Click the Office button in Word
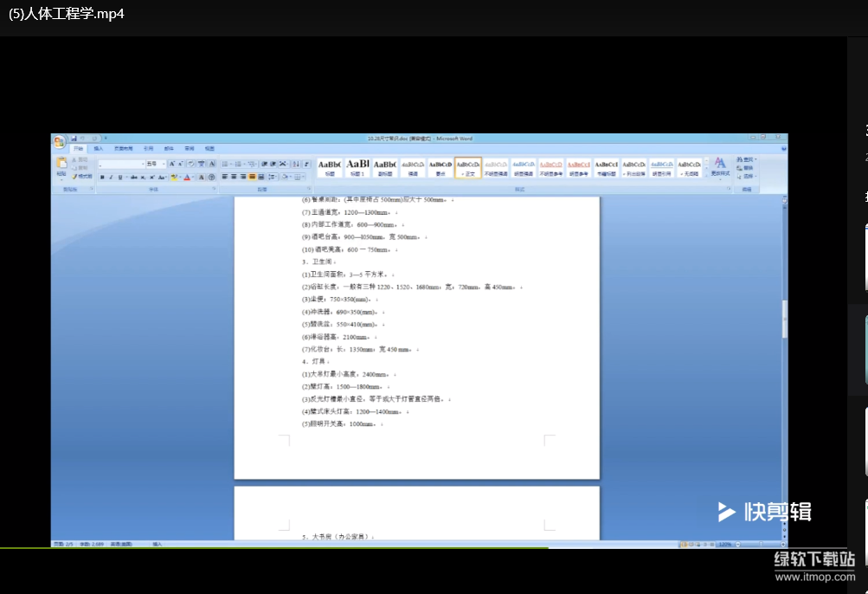Viewport: 868px width, 594px height. click(59, 142)
